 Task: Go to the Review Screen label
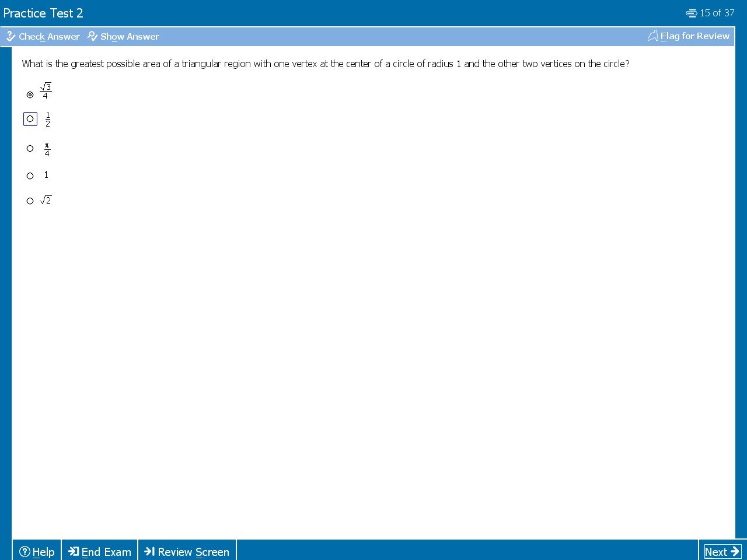tap(193, 552)
